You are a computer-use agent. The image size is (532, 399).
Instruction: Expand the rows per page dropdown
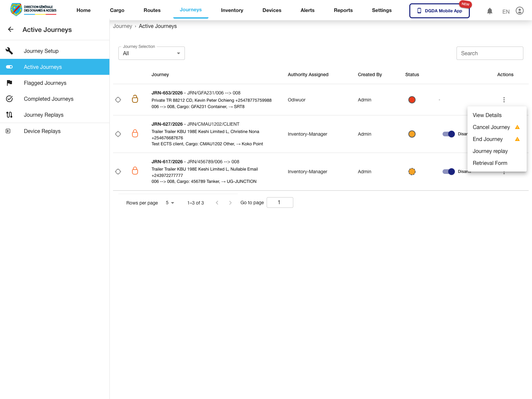coord(170,203)
